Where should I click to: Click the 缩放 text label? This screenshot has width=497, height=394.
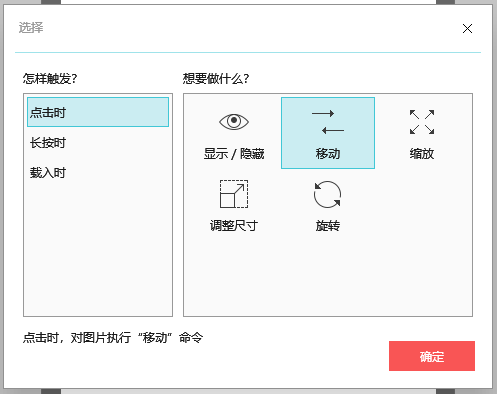pyautogui.click(x=422, y=154)
